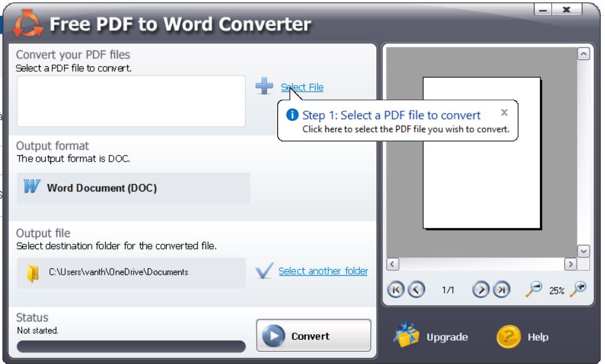Click the yellow Help question mark icon
Viewport: 605px width, 364px height.
(x=508, y=337)
